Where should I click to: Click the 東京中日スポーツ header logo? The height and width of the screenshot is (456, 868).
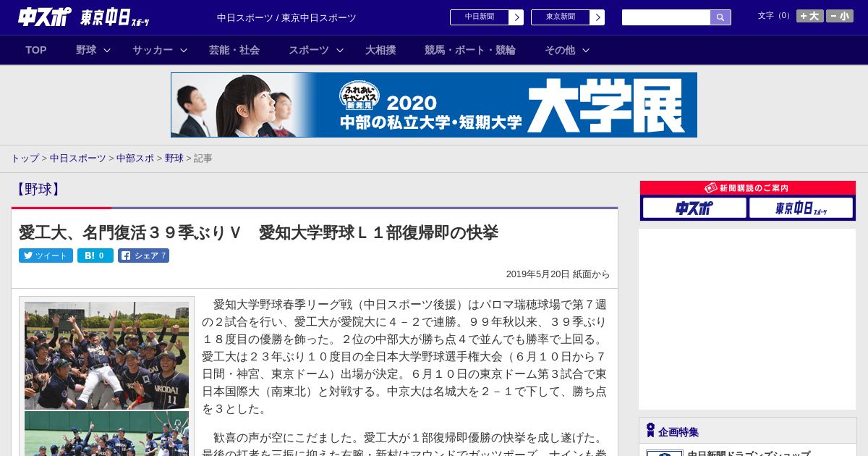(115, 17)
